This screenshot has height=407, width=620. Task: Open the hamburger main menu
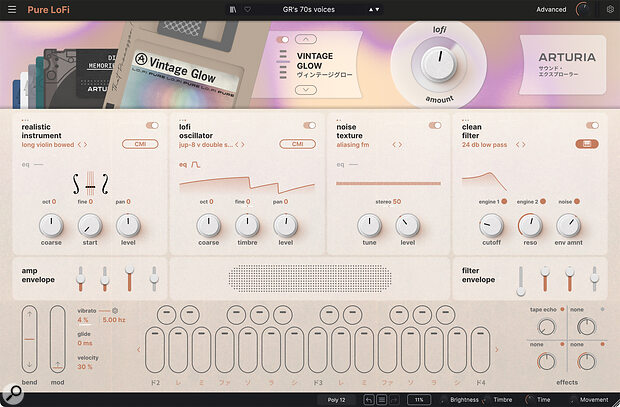point(12,9)
